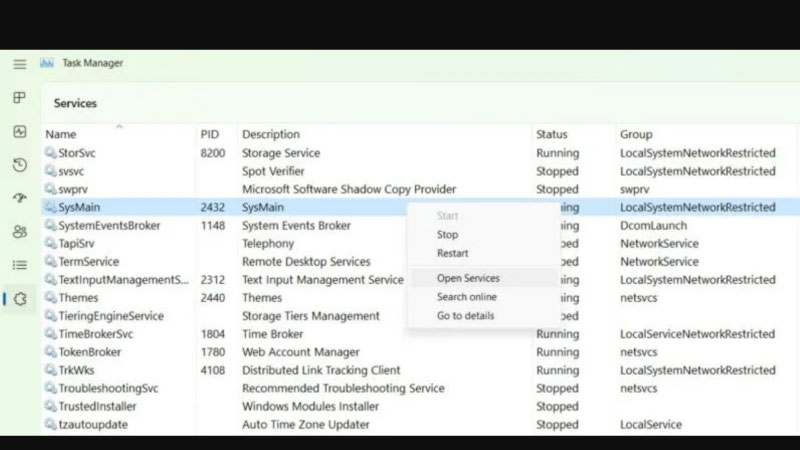This screenshot has height=450, width=800.
Task: Click the gear icon beside TermService
Action: [51, 261]
